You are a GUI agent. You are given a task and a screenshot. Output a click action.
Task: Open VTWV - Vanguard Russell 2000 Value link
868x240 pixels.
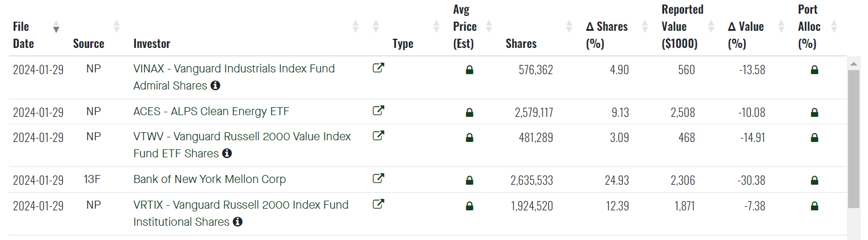pos(242,145)
